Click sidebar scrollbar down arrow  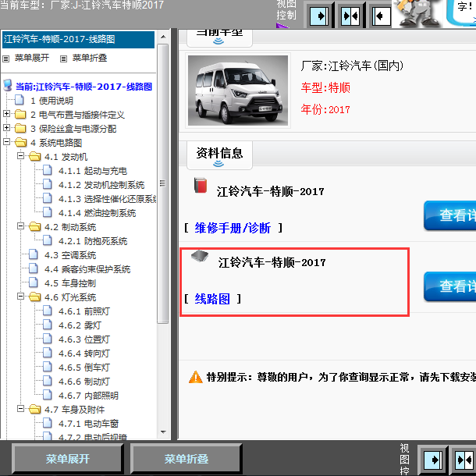163,432
